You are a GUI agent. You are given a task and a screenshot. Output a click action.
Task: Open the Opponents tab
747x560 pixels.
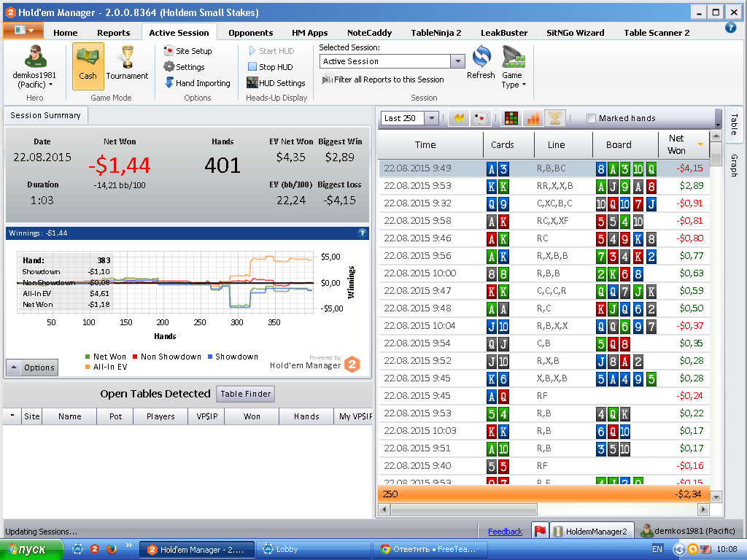tap(251, 33)
